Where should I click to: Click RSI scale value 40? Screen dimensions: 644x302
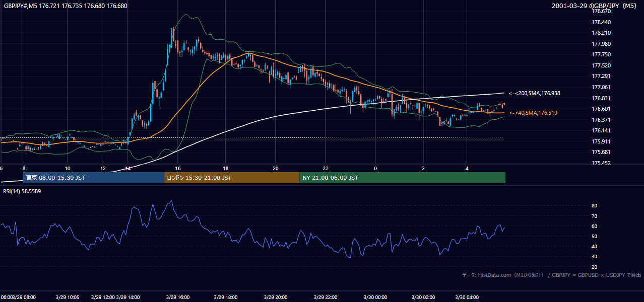click(595, 246)
